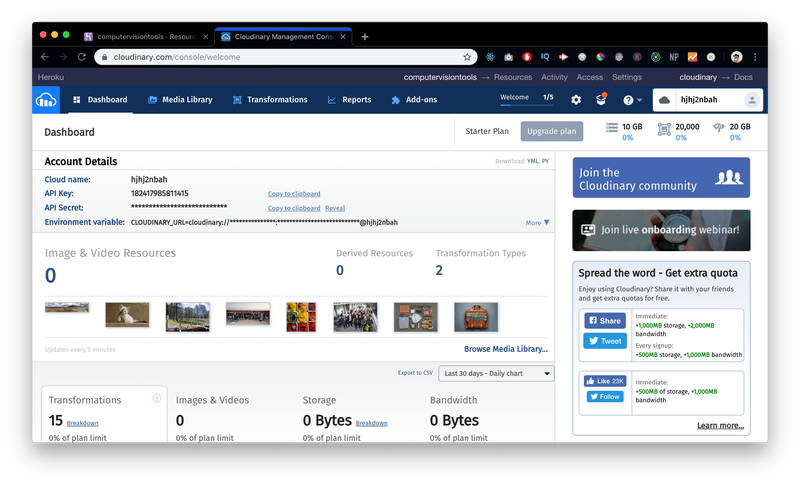The width and height of the screenshot is (800, 485).
Task: Click the browser profile avatar
Action: coord(736,57)
